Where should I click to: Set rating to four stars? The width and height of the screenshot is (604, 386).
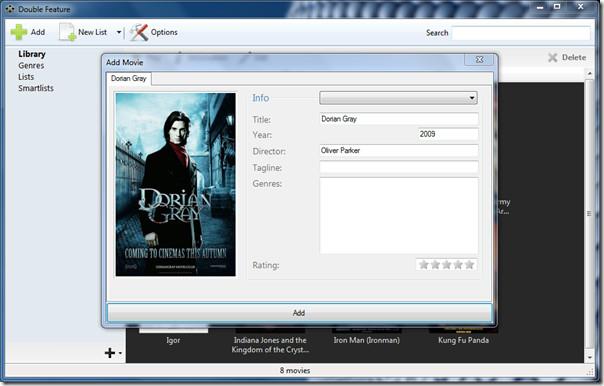point(458,265)
